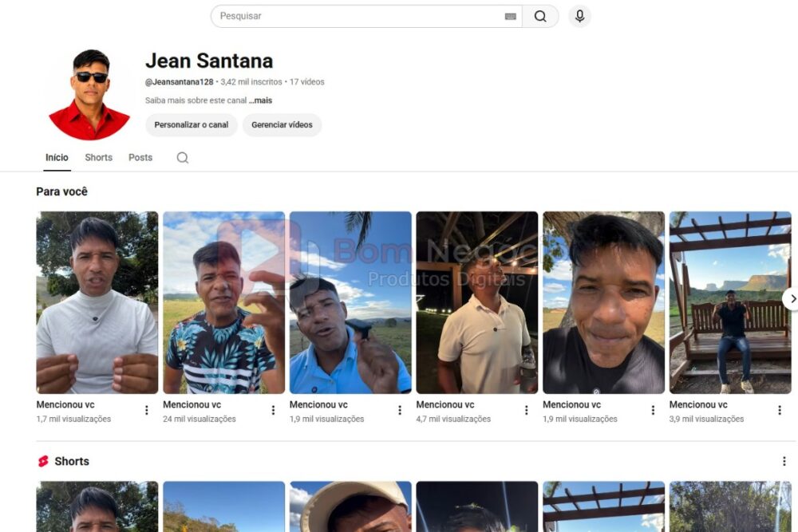This screenshot has width=798, height=532.
Task: Click the magnifier search button
Action: click(x=540, y=16)
